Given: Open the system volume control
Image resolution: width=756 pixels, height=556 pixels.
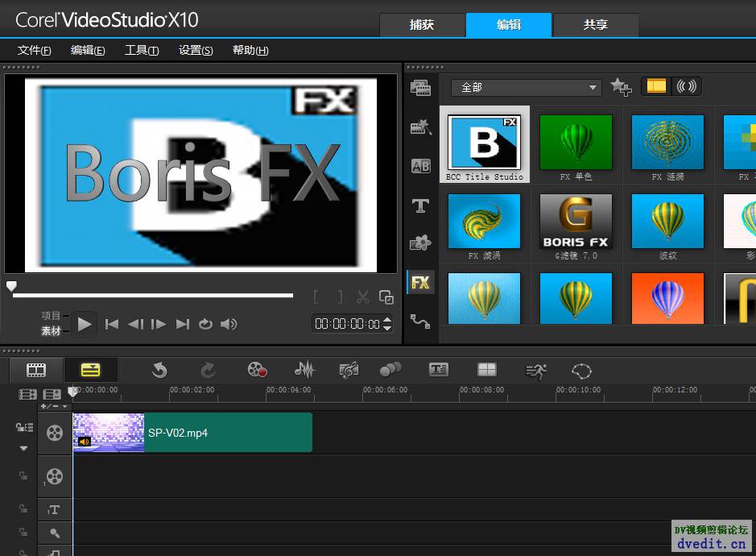Looking at the screenshot, I should click(x=229, y=324).
